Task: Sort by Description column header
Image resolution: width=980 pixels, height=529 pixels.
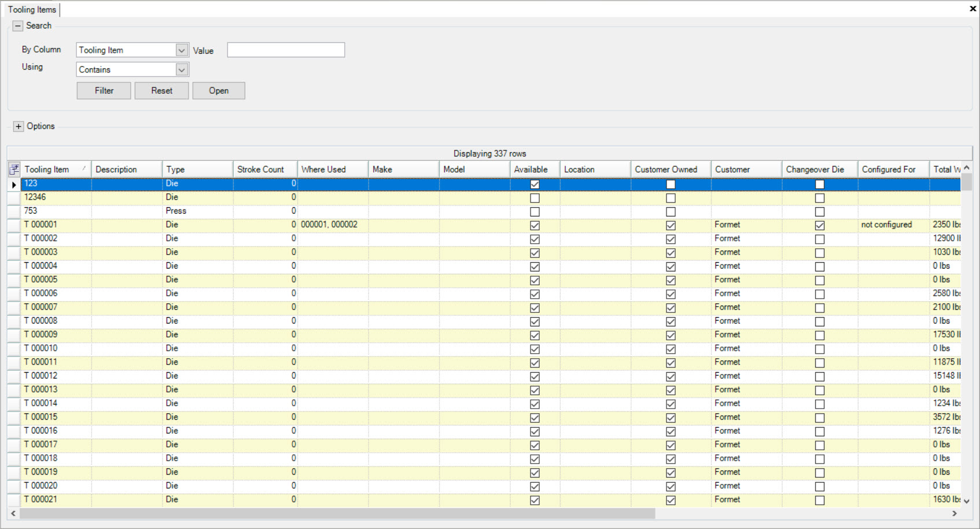Action: click(127, 170)
